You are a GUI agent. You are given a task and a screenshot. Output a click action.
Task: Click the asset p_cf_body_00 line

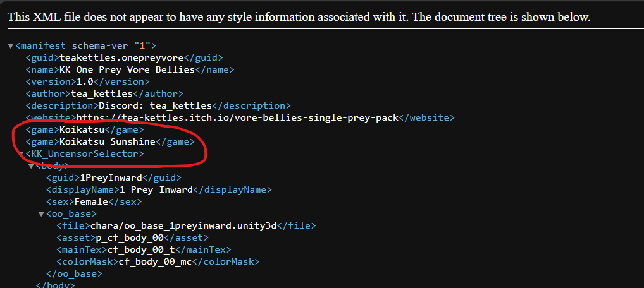[x=132, y=238]
